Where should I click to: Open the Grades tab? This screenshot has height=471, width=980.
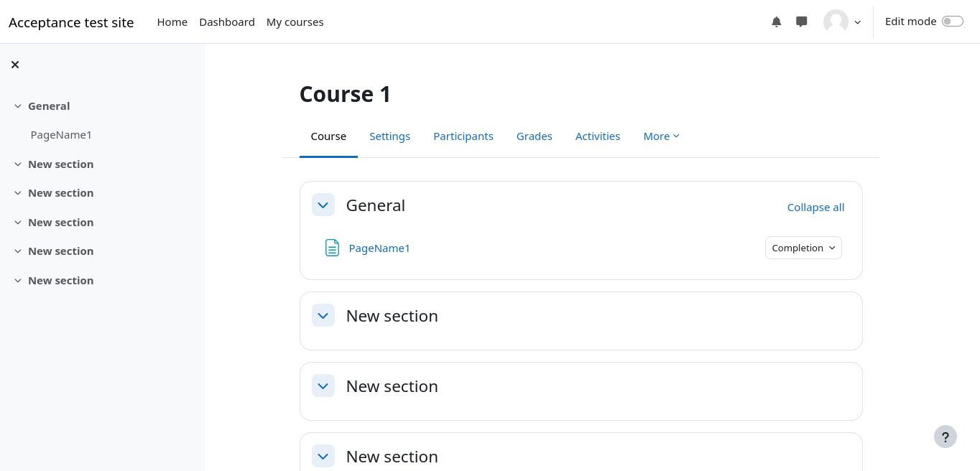534,136
